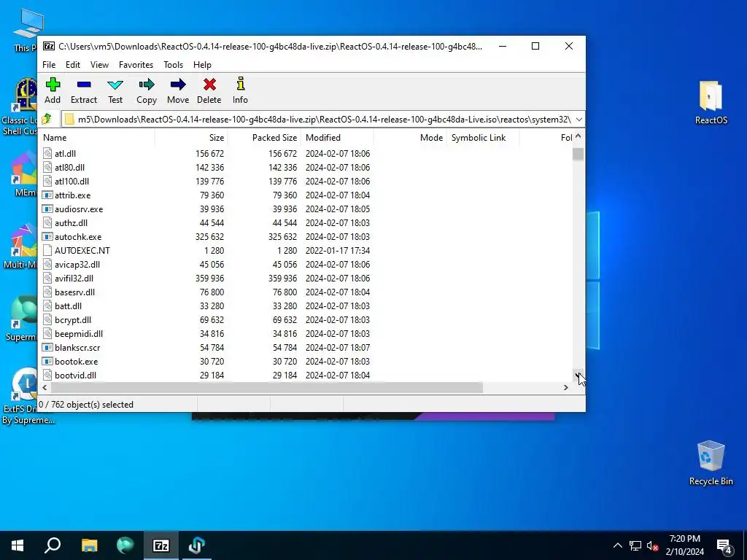Select the avifil32.dll file
The height and width of the screenshot is (560, 747).
click(x=74, y=278)
